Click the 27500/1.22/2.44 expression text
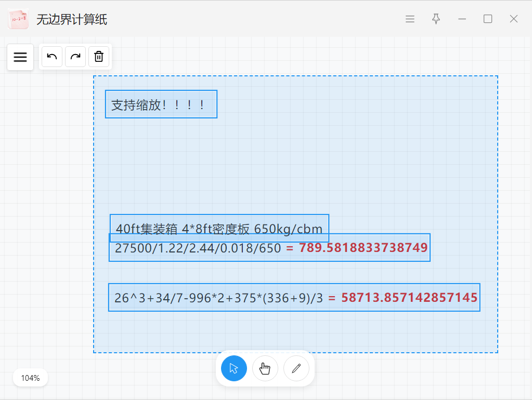This screenshot has height=400, width=532. tap(198, 248)
